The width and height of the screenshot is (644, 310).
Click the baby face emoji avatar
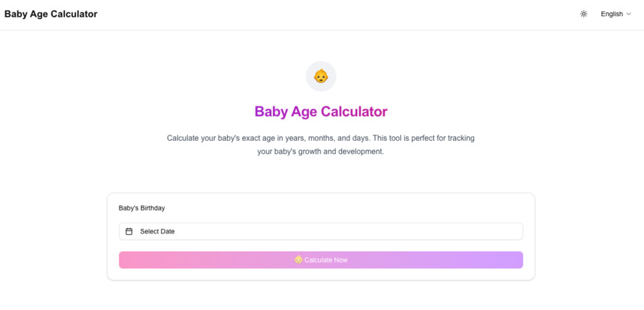321,77
